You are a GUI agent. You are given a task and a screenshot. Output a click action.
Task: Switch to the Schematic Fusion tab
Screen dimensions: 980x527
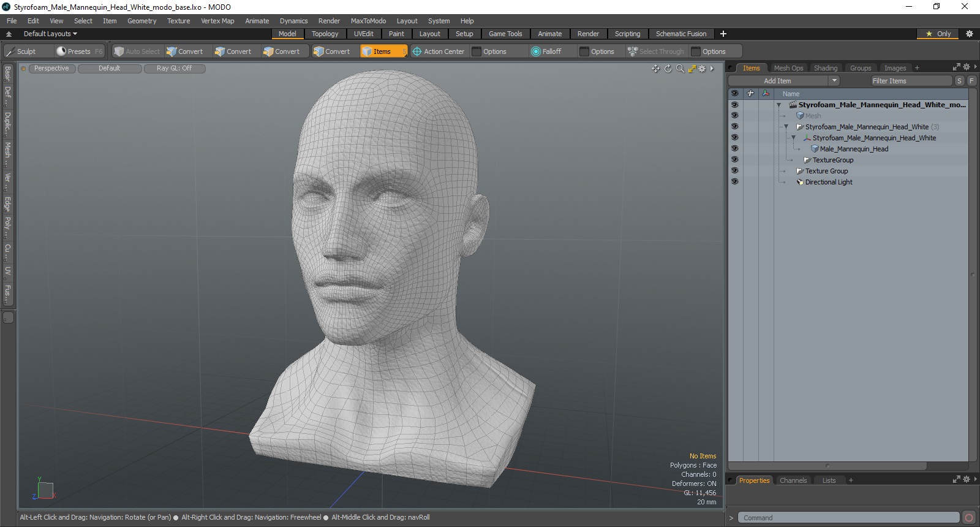tap(681, 34)
